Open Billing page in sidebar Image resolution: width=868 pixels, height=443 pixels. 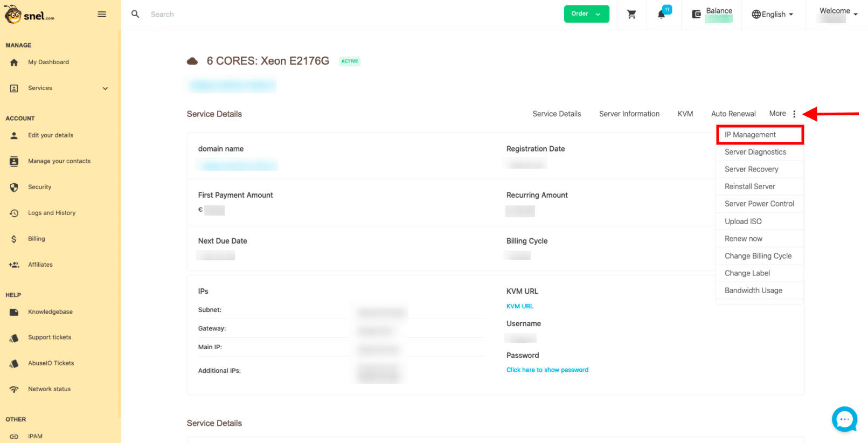[37, 239]
